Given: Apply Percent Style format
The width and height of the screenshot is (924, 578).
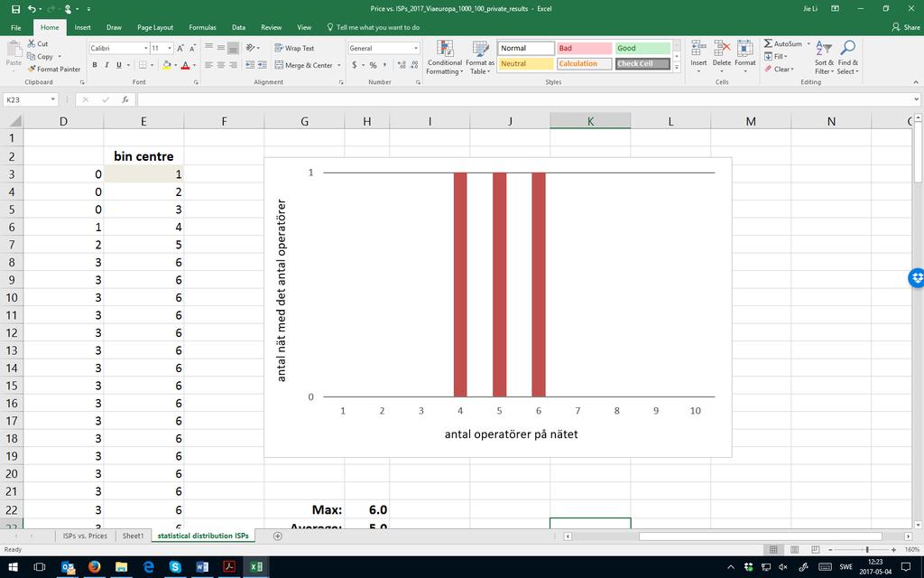Looking at the screenshot, I should [x=373, y=65].
